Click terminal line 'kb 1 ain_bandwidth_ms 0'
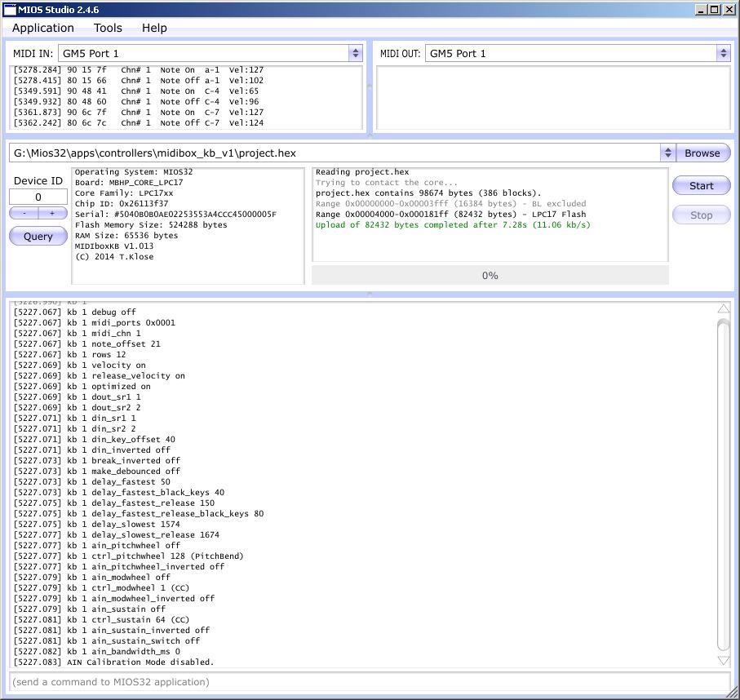This screenshot has width=740, height=700. (97, 652)
